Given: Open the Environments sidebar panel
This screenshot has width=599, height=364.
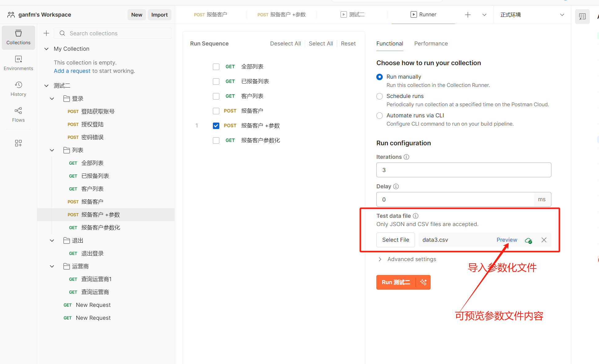Looking at the screenshot, I should point(18,63).
